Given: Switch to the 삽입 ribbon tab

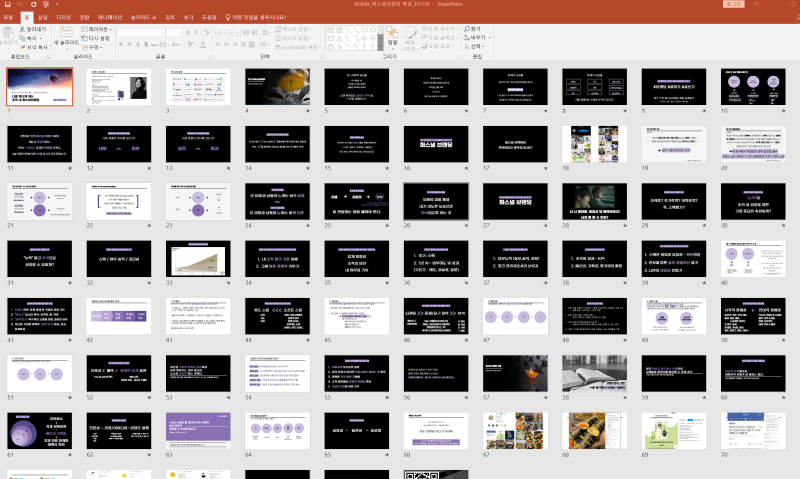Looking at the screenshot, I should (x=41, y=17).
